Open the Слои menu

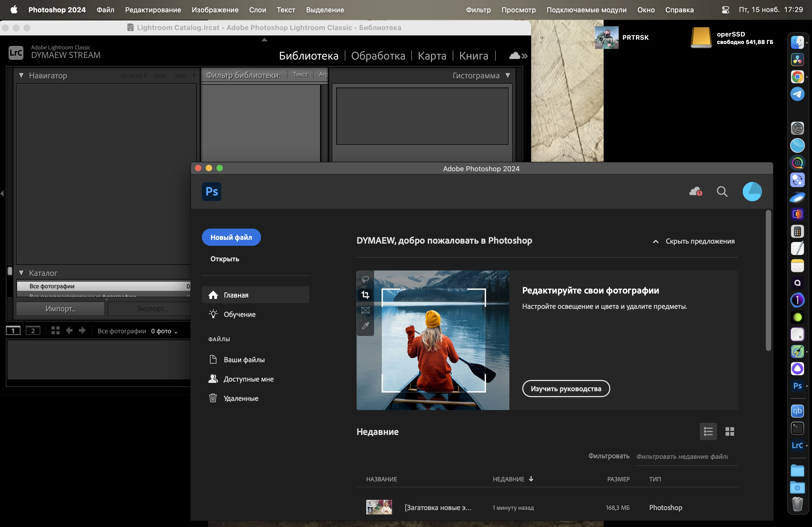click(258, 10)
